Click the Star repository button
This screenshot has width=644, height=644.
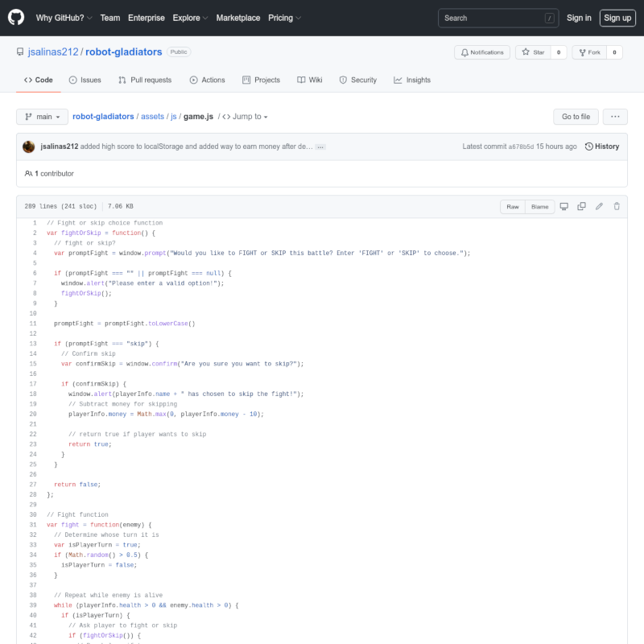(x=533, y=52)
